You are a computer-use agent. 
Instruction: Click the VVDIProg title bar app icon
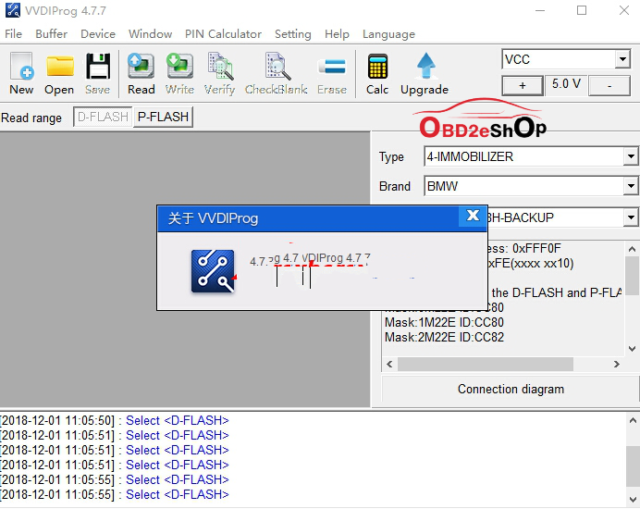click(12, 10)
